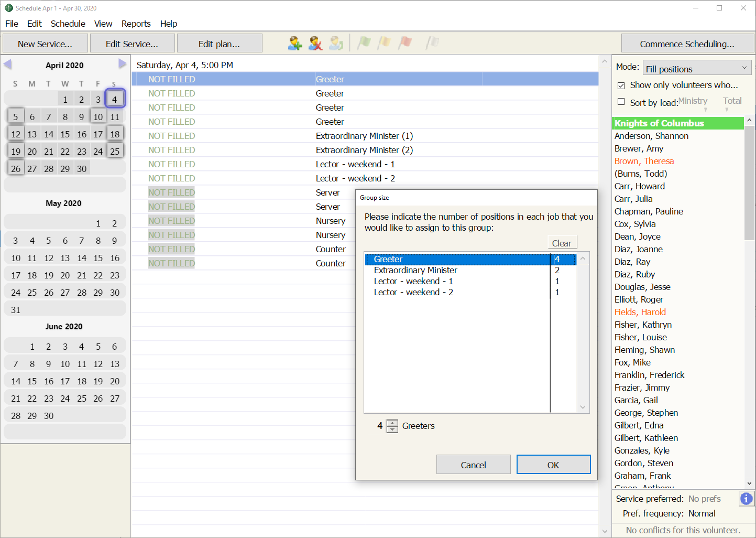This screenshot has width=756, height=538.
Task: Click the Ministry sort arrow
Action: point(705,110)
